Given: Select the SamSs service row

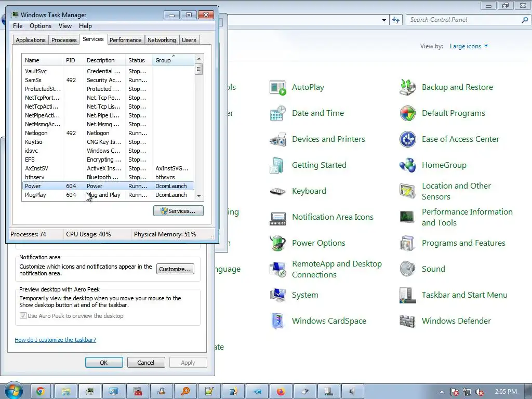Looking at the screenshot, I should tap(108, 80).
